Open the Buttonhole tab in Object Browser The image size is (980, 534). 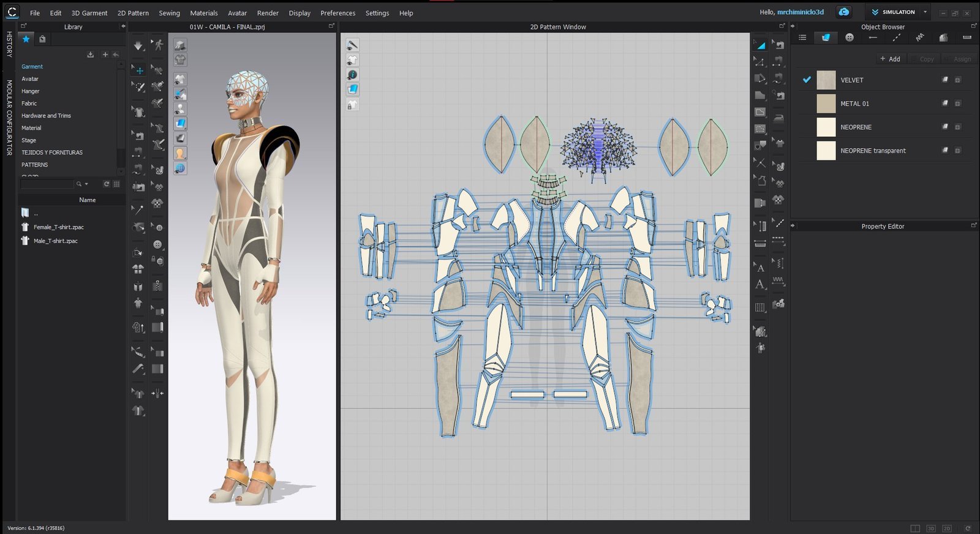tap(873, 37)
